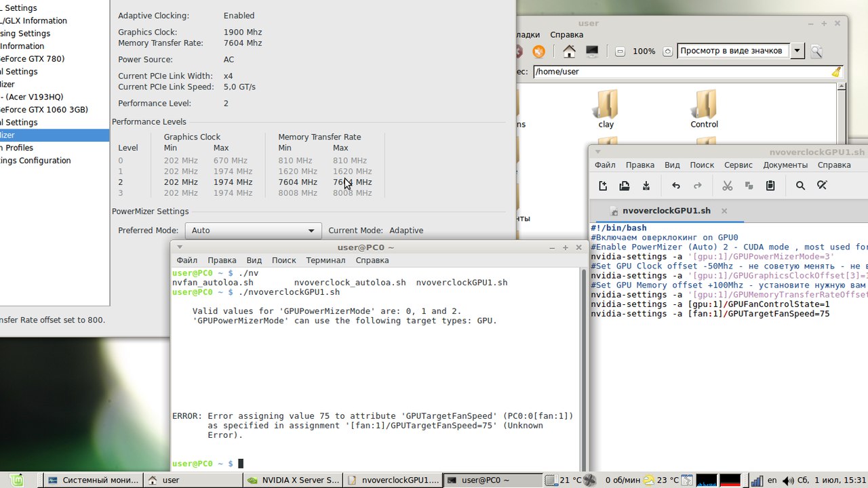Zoom out file manager with minus button
This screenshot has width=868, height=488.
(620, 52)
